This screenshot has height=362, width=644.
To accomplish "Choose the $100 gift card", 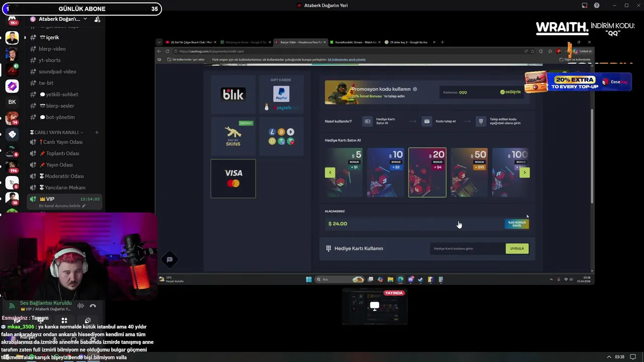I will coord(510,172).
